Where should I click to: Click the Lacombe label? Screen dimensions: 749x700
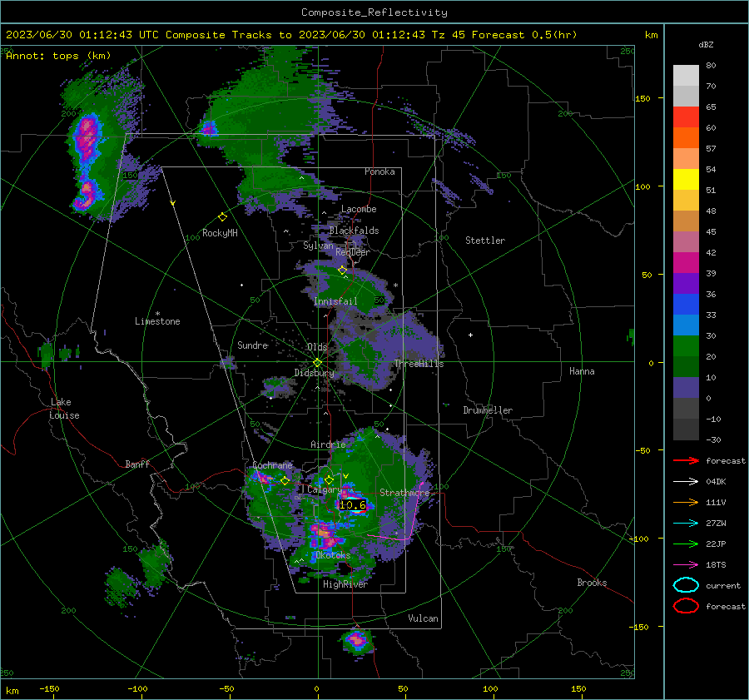point(359,209)
